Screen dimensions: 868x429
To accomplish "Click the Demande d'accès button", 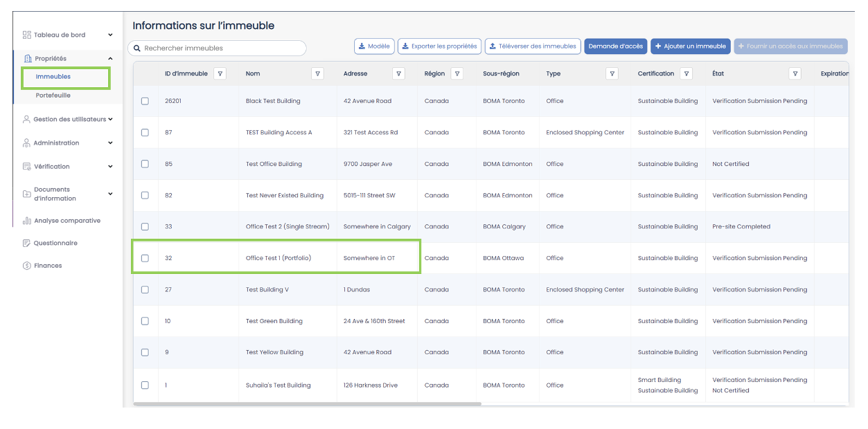I will tap(616, 46).
